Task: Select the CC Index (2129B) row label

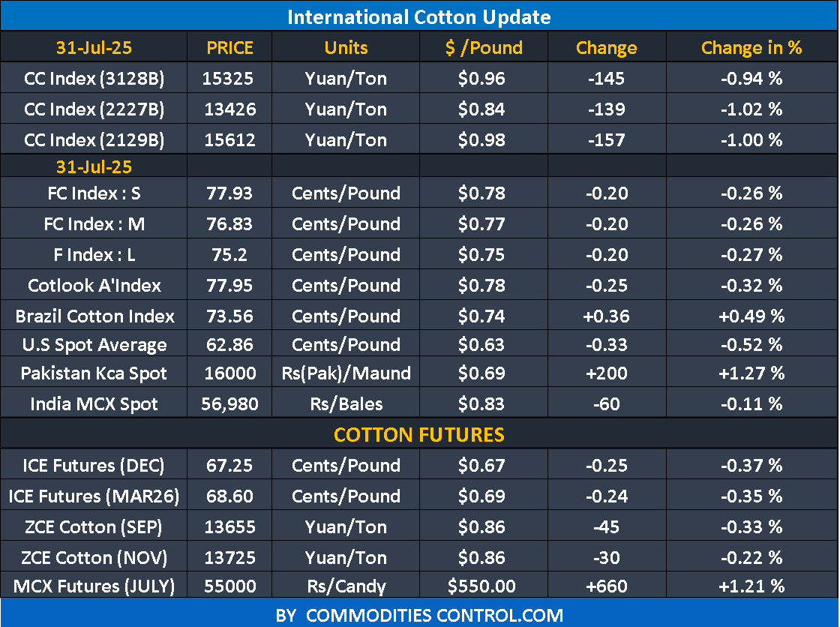Action: click(x=94, y=140)
